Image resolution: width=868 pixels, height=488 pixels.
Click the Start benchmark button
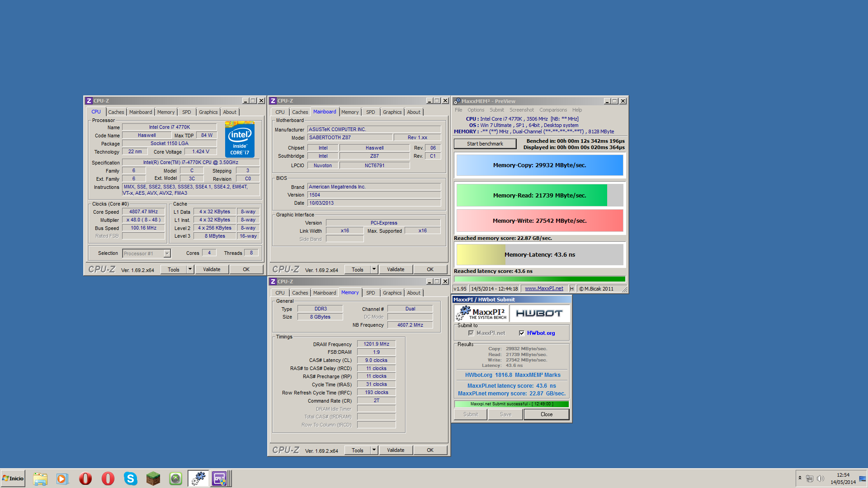pos(485,144)
